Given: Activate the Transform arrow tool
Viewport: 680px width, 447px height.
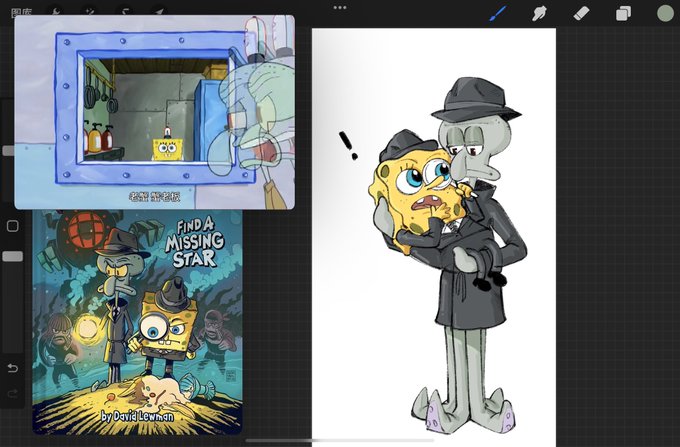Looking at the screenshot, I should (159, 11).
